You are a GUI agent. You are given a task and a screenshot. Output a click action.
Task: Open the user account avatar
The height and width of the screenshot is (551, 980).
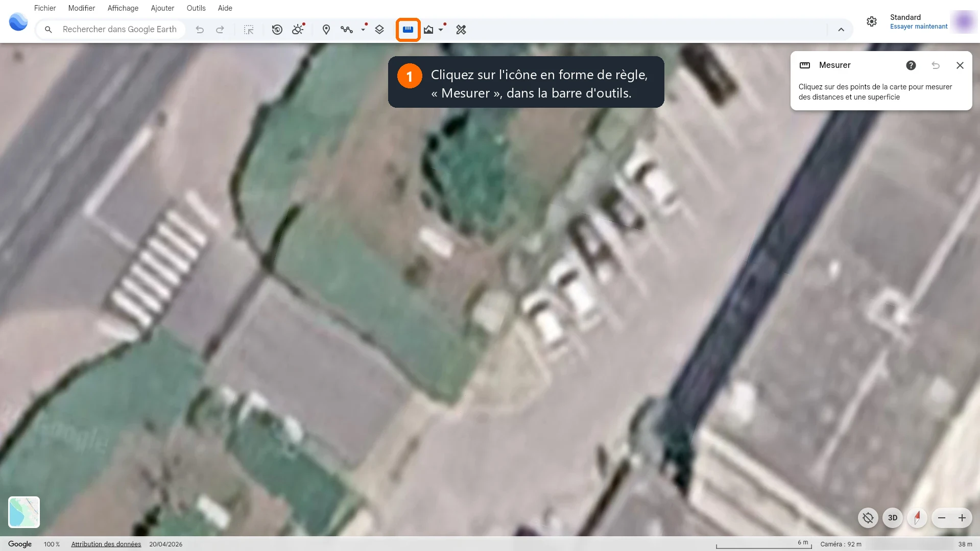(x=964, y=21)
